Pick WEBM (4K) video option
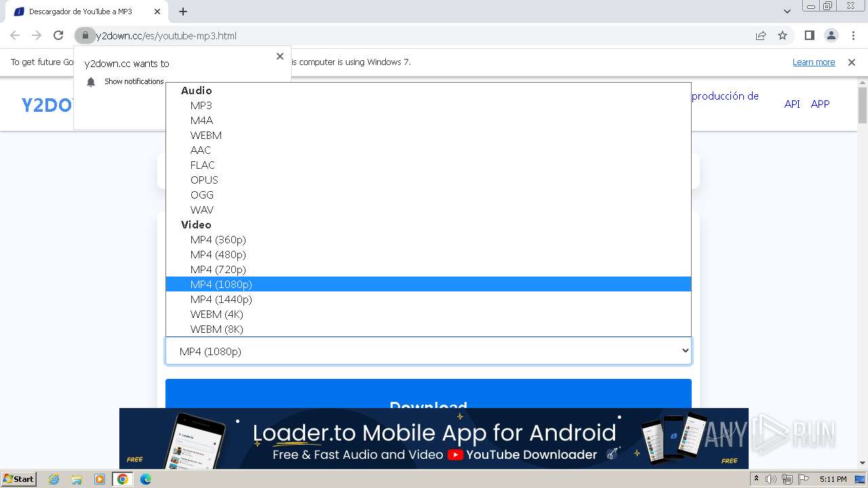The image size is (868, 488). 429,314
